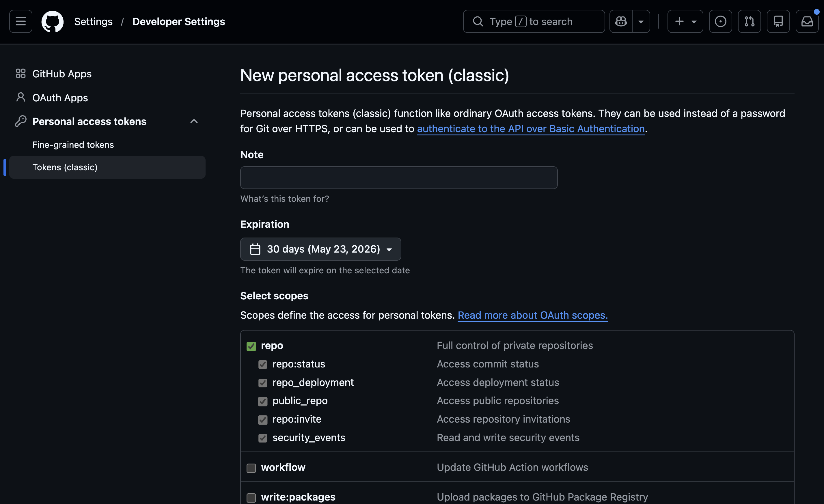Viewport: 824px width, 504px height.
Task: Open the hamburger navigation menu
Action: pyautogui.click(x=21, y=21)
